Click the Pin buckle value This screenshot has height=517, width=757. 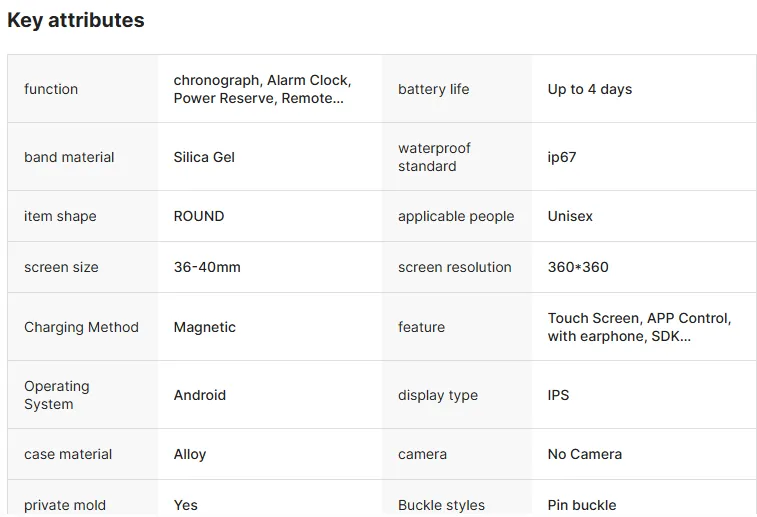582,505
